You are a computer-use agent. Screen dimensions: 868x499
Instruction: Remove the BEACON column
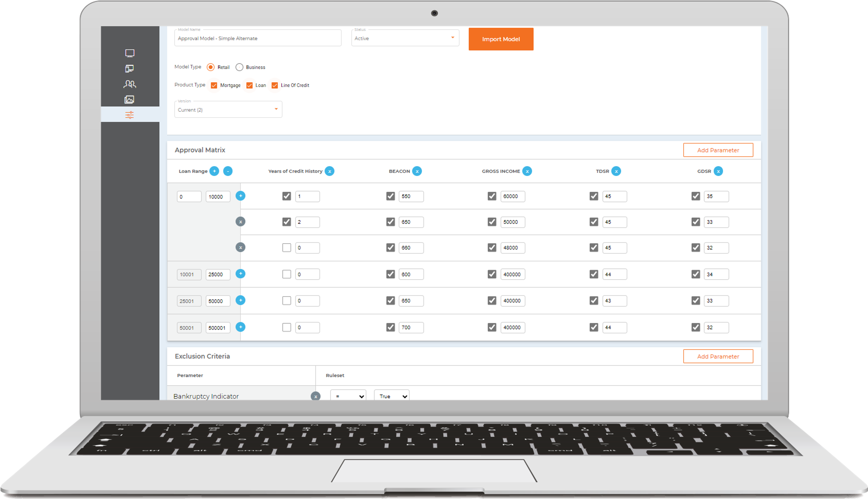click(x=417, y=171)
